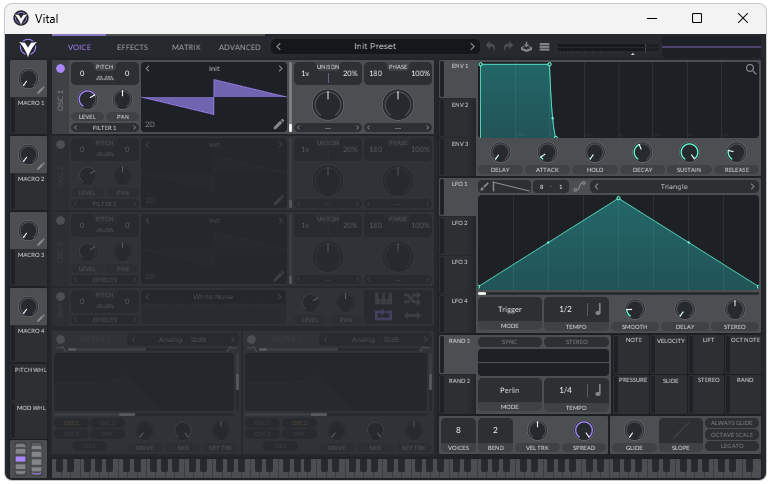The image size is (768, 484).
Task: Enable the ALWAYS GLIDE option
Action: (731, 423)
